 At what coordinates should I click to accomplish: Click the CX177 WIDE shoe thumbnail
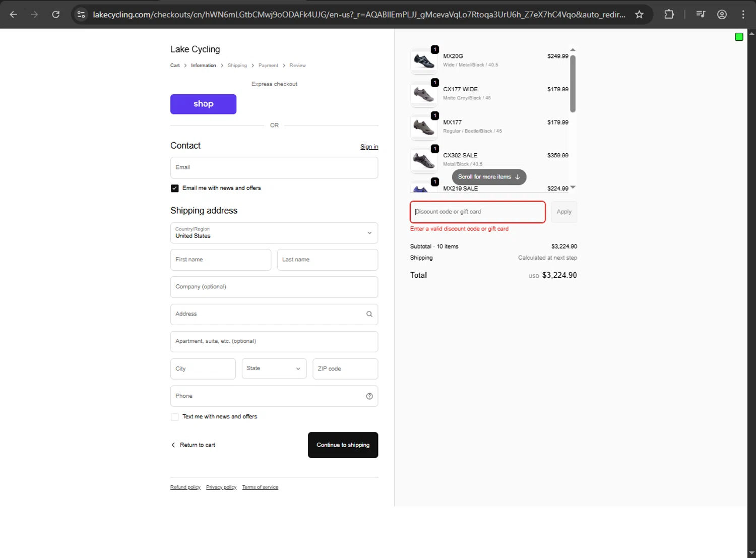424,94
